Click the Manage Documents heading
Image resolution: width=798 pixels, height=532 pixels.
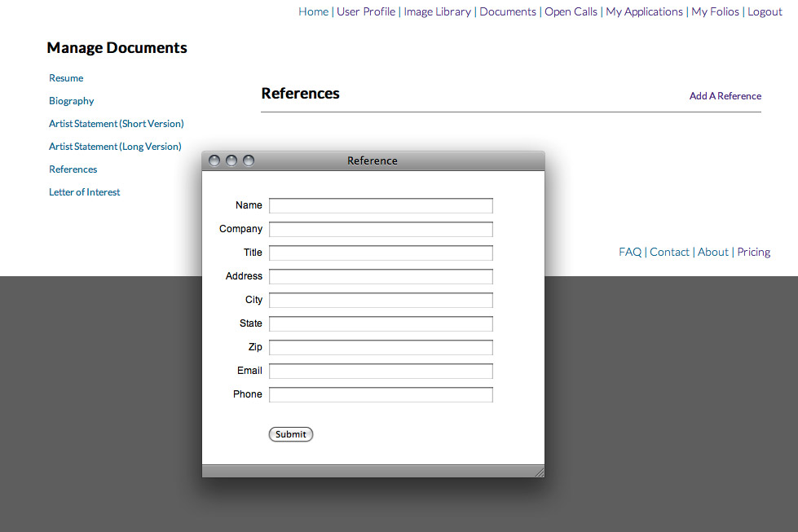(117, 48)
